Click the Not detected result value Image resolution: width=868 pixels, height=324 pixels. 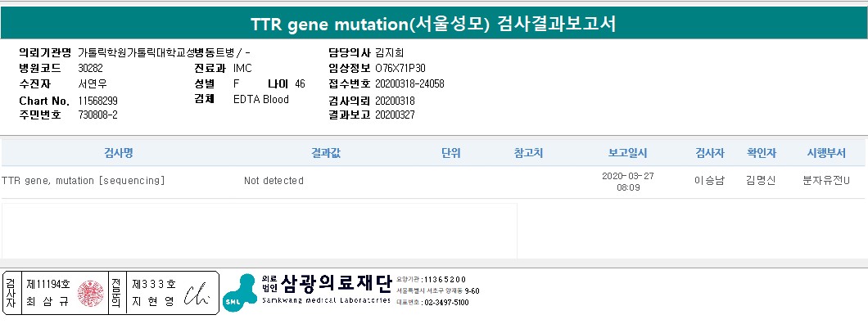click(x=274, y=181)
